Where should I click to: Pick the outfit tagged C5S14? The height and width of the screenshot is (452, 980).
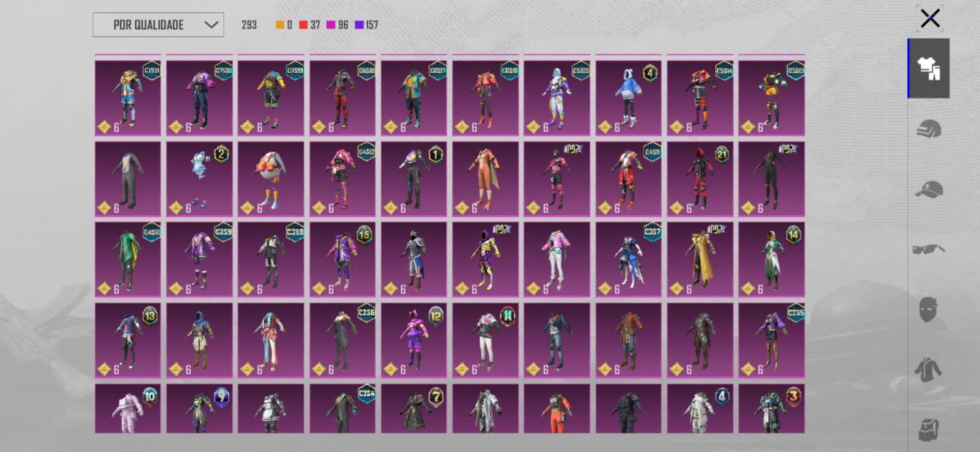pos(700,98)
